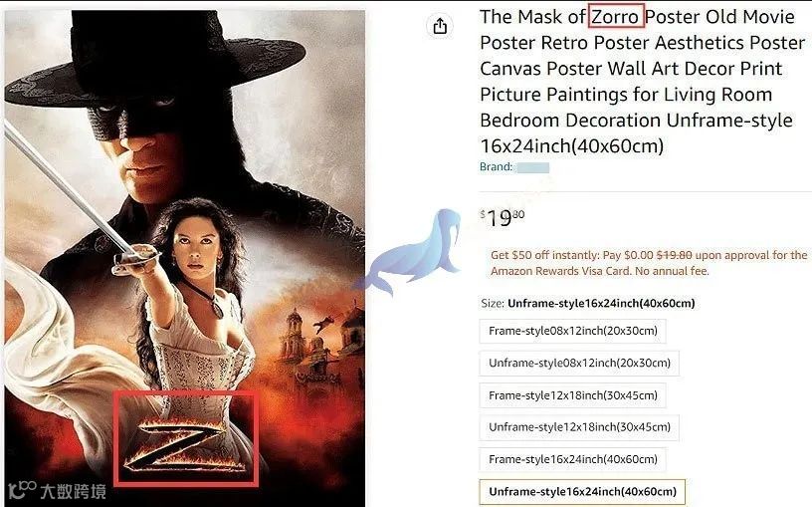This screenshot has height=507, width=812.
Task: Click the Amazon Rewards Visa Card offer text
Action: click(x=649, y=263)
